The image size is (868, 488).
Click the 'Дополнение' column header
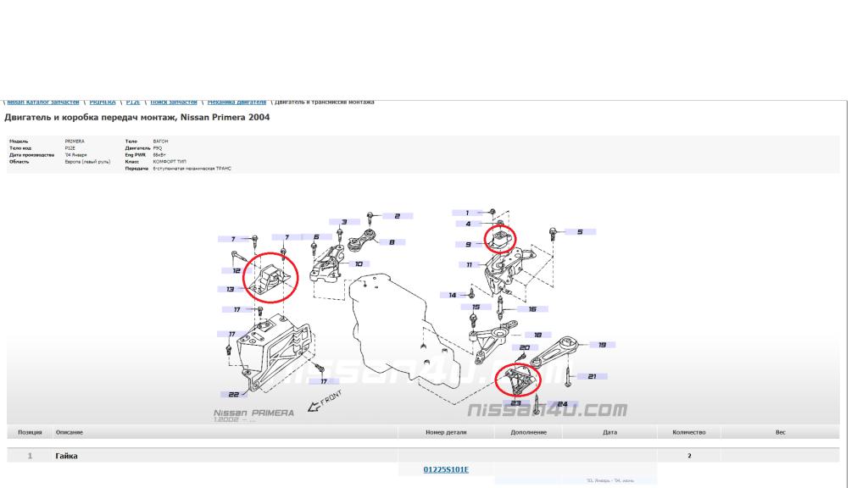point(529,432)
